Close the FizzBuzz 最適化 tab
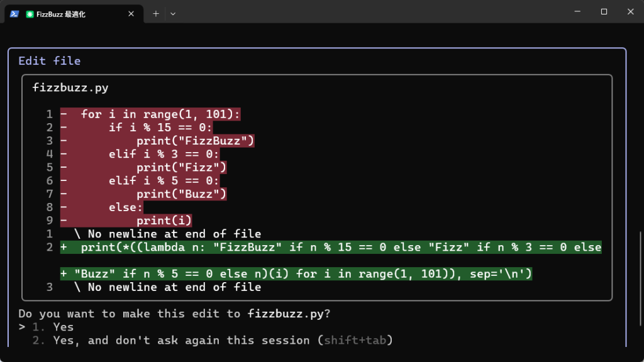Image resolution: width=644 pixels, height=362 pixels. tap(131, 14)
